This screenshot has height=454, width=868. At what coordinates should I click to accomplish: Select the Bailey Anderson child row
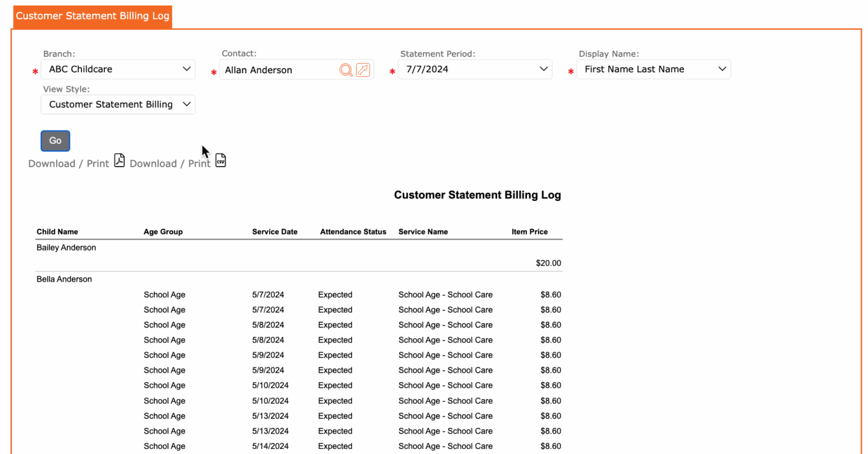click(66, 248)
